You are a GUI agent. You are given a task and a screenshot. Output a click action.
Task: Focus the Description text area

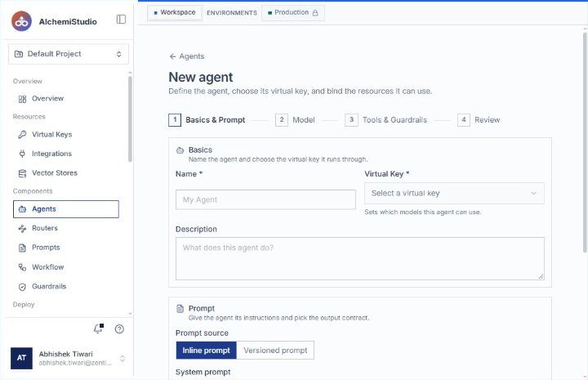tap(360, 258)
